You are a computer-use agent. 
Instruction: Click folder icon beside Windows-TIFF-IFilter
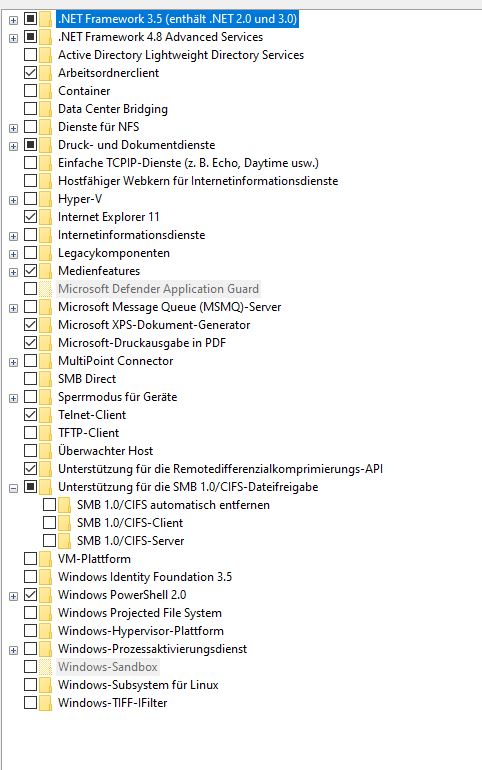click(46, 703)
